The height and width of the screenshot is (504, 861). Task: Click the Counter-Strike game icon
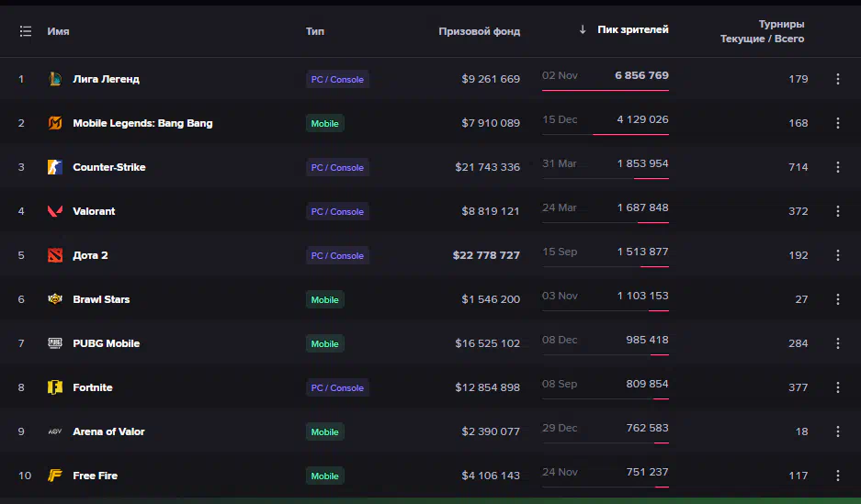click(x=55, y=167)
